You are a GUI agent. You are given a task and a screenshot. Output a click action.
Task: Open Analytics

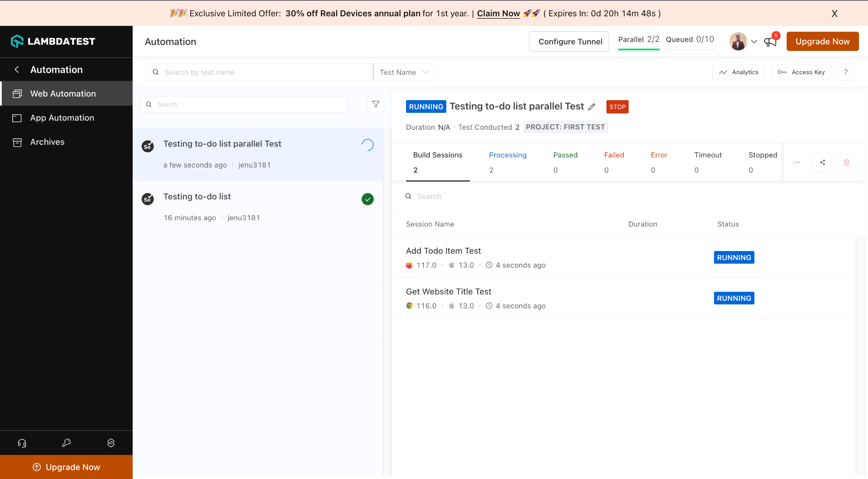pyautogui.click(x=738, y=72)
